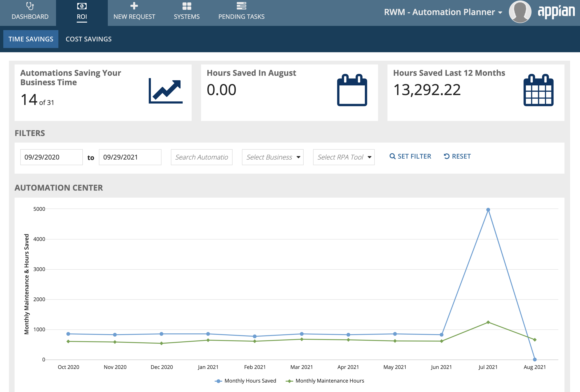This screenshot has height=392, width=580.
Task: Click the New Request plus icon
Action: pyautogui.click(x=134, y=6)
